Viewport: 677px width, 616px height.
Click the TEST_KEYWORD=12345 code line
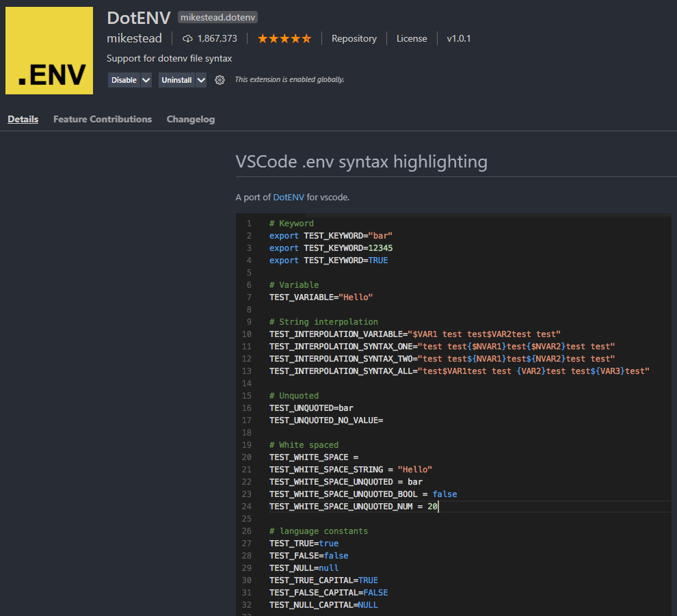[331, 247]
